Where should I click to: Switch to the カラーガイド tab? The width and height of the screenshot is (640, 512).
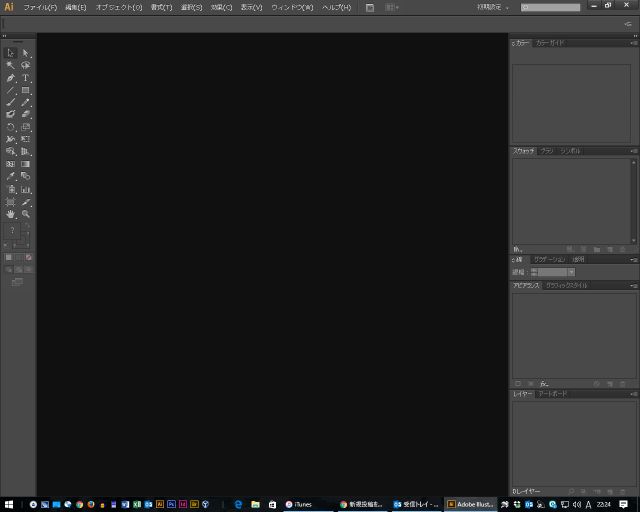[x=549, y=43]
